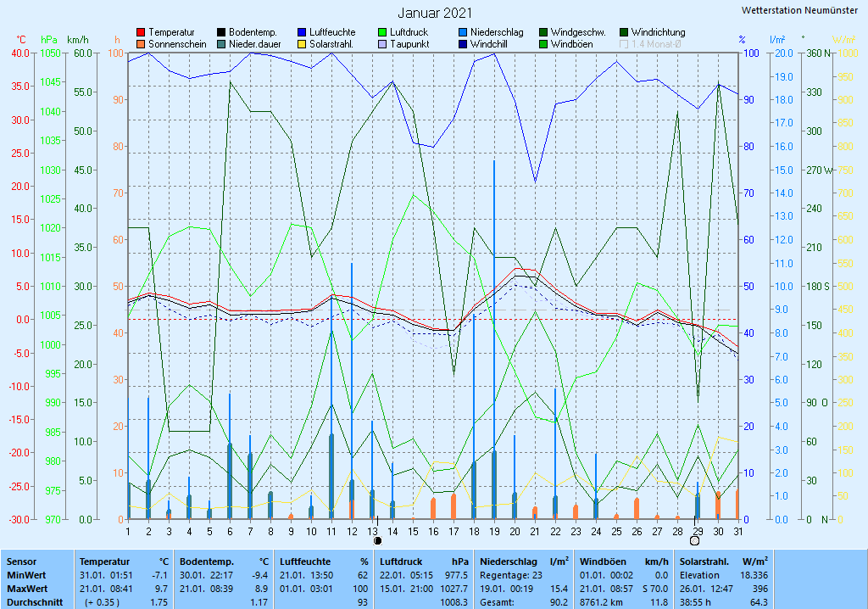The width and height of the screenshot is (868, 609).
Task: Click the Regentage: 23 entry
Action: [x=510, y=575]
